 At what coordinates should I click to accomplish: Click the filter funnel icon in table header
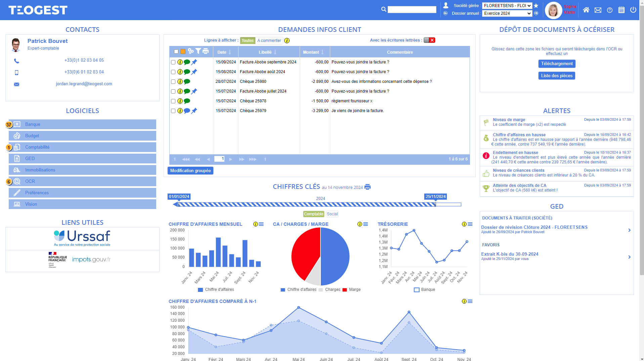(x=198, y=51)
